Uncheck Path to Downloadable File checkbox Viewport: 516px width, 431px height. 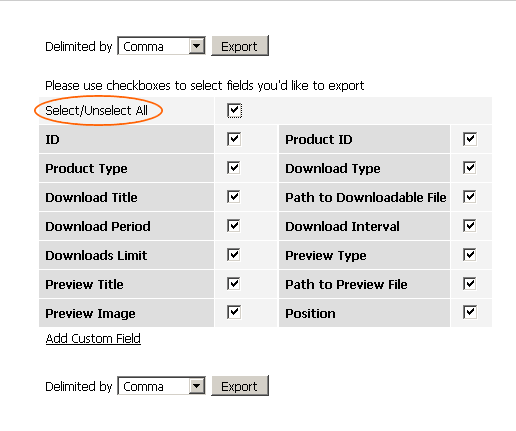click(470, 197)
